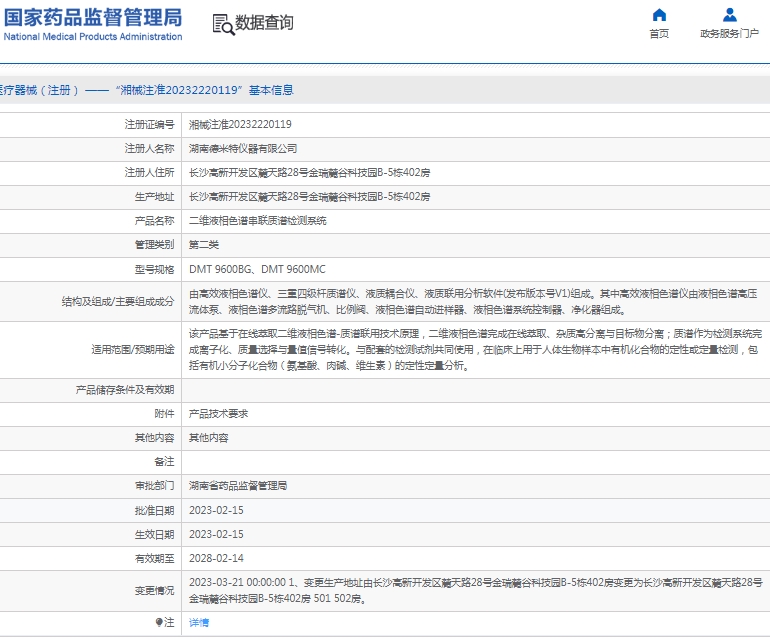
Task: Click the 注册人名称 row label
Action: [149, 149]
